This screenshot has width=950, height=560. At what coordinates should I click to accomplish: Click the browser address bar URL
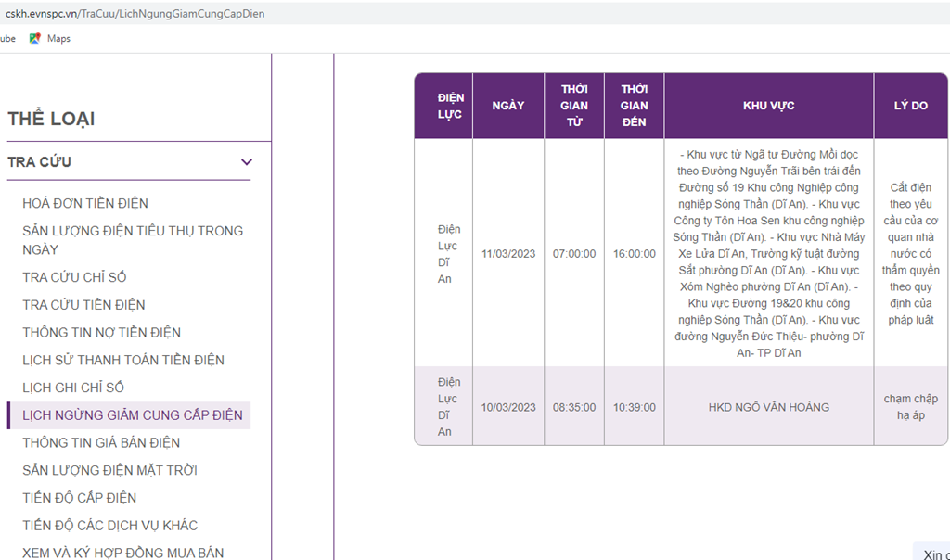point(135,13)
